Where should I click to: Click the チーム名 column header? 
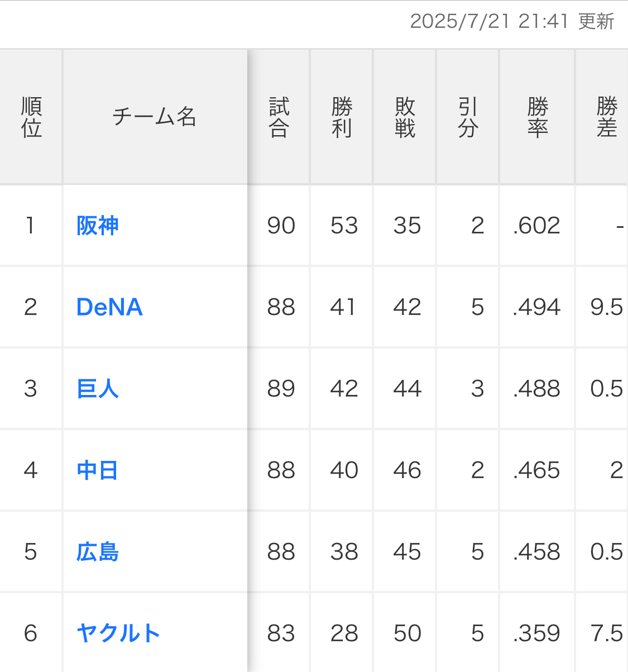[155, 117]
